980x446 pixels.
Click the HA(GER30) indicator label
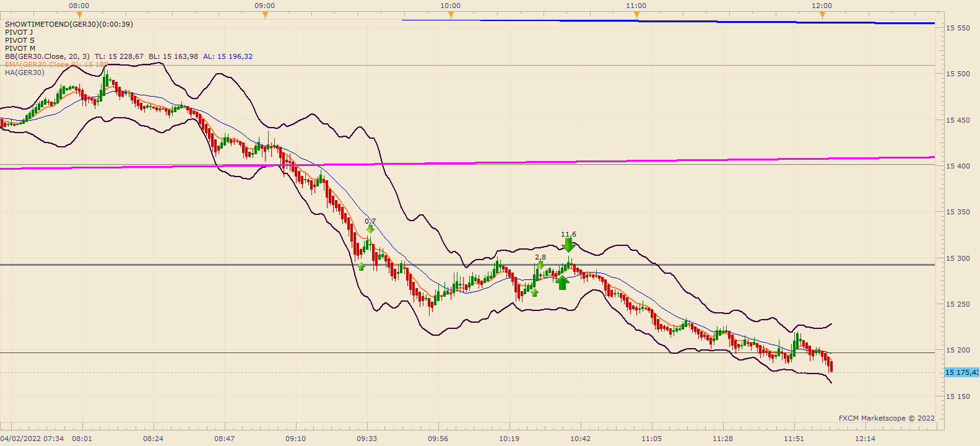[x=25, y=72]
